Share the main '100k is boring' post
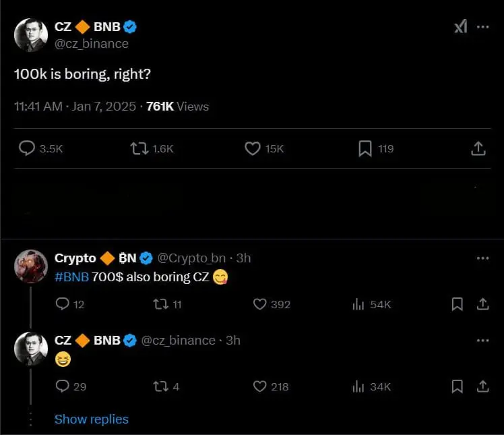 pos(477,148)
